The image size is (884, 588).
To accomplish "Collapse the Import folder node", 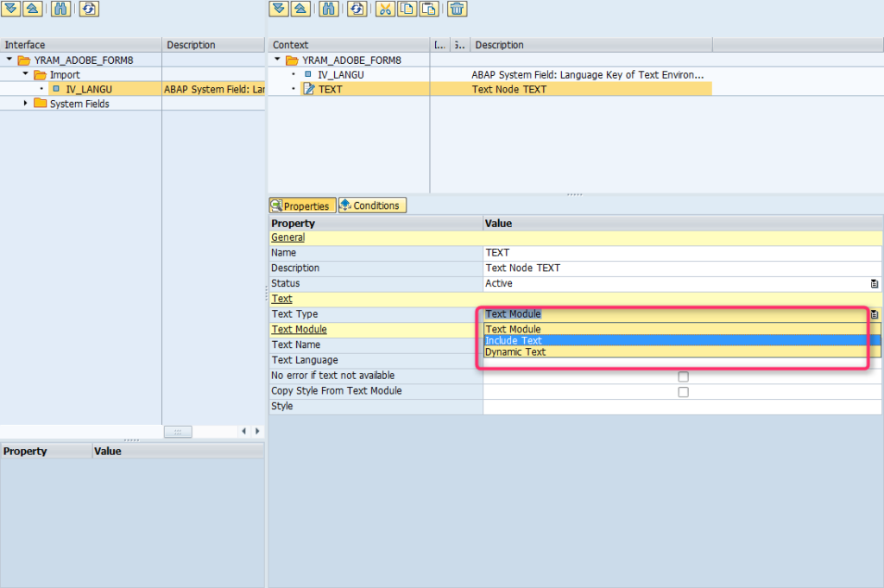I will tap(25, 74).
